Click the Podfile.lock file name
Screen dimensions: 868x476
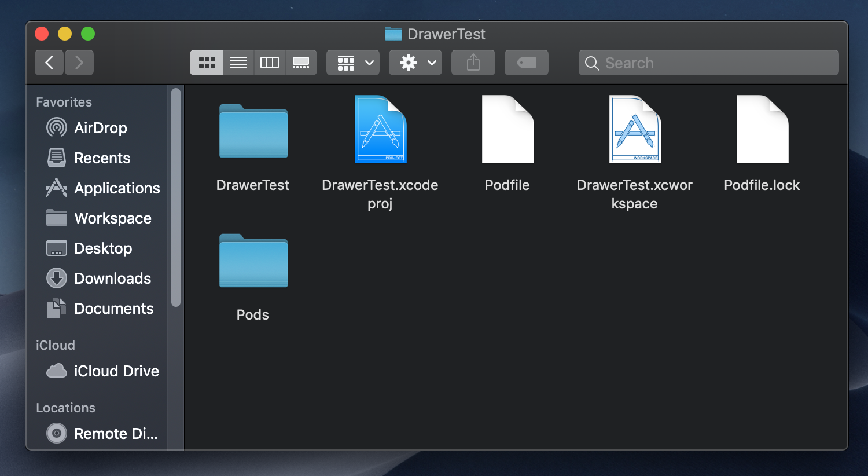(762, 185)
